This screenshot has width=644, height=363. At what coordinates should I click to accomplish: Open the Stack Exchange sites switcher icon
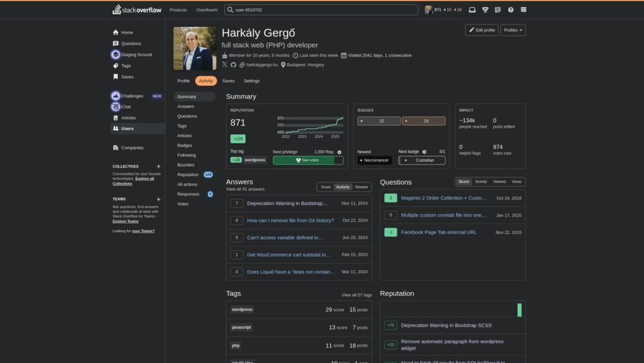click(x=524, y=10)
